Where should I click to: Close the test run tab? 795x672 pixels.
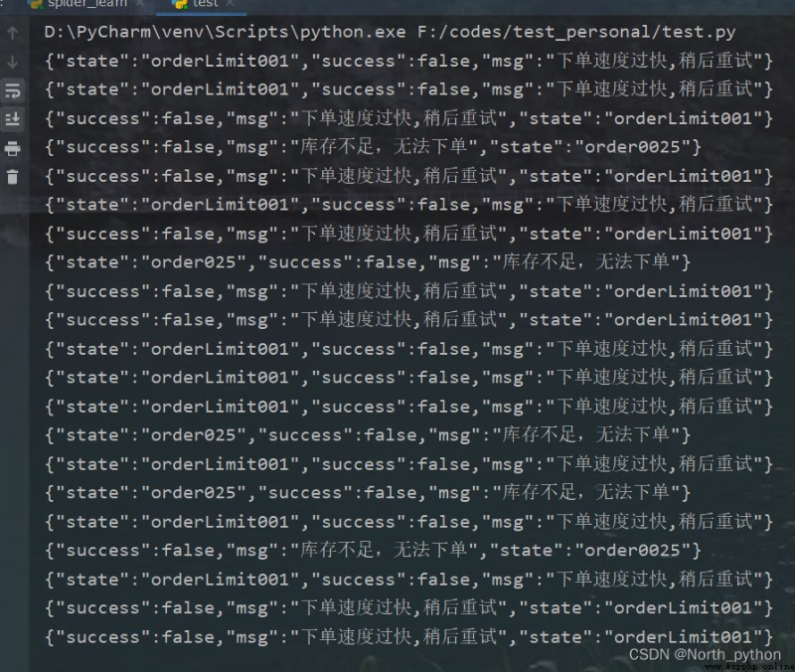(230, 4)
